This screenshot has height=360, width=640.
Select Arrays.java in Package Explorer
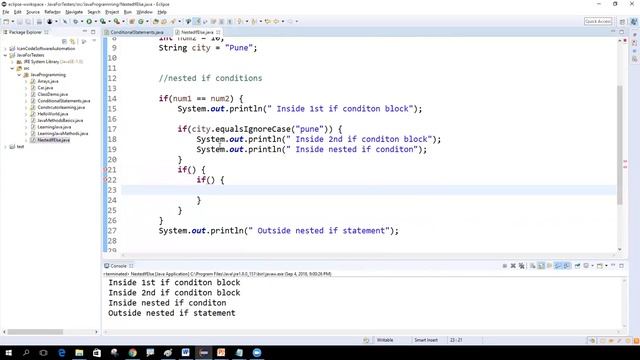[x=48, y=81]
